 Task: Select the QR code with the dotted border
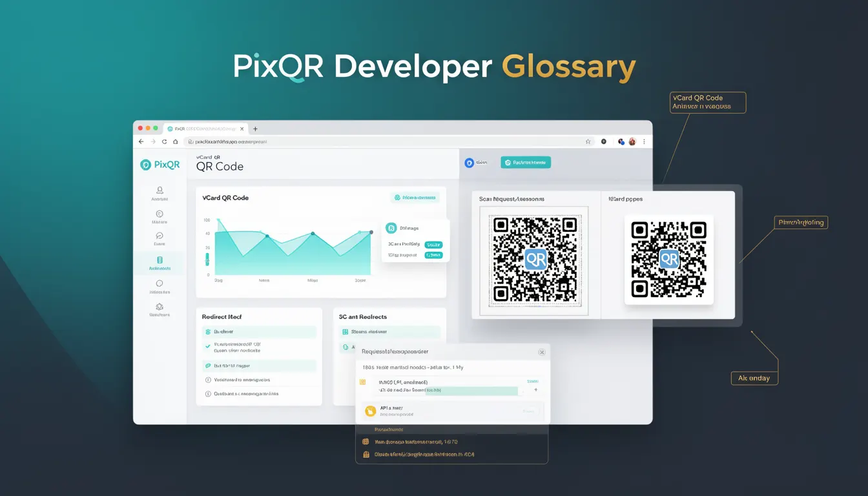pos(534,260)
